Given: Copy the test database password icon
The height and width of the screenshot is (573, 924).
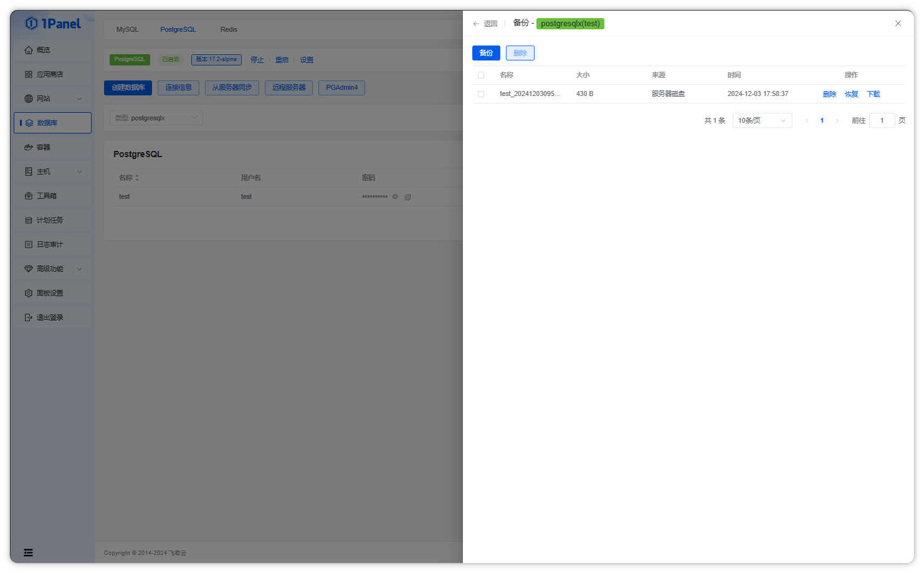Looking at the screenshot, I should (x=407, y=197).
